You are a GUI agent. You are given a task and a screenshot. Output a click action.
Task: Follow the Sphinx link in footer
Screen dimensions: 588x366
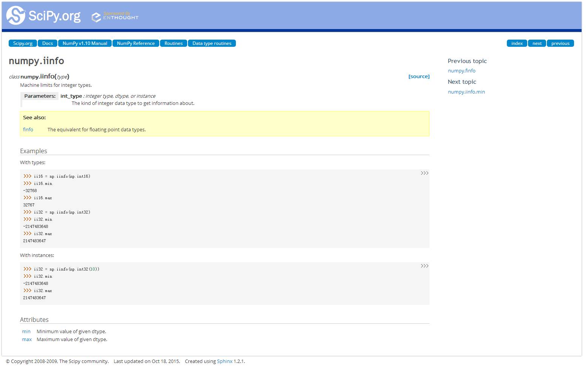(x=225, y=361)
